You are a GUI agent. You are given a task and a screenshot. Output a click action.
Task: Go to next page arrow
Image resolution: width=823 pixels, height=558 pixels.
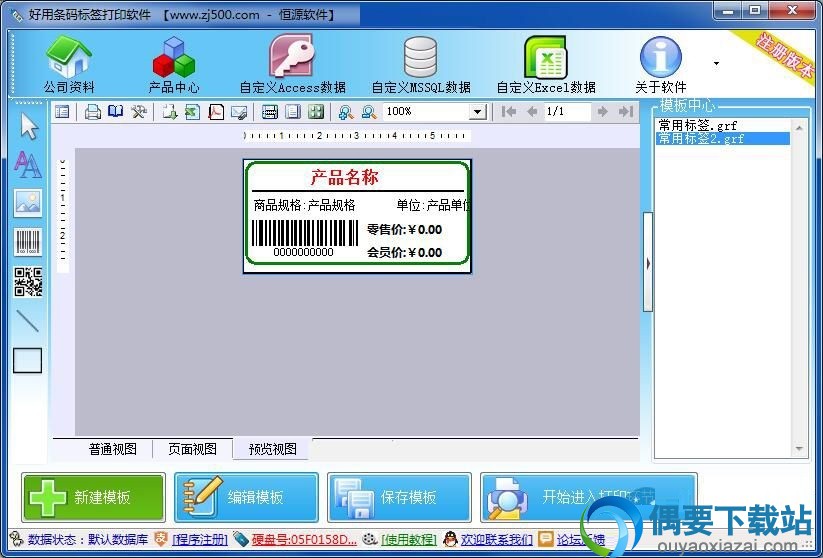[x=603, y=111]
